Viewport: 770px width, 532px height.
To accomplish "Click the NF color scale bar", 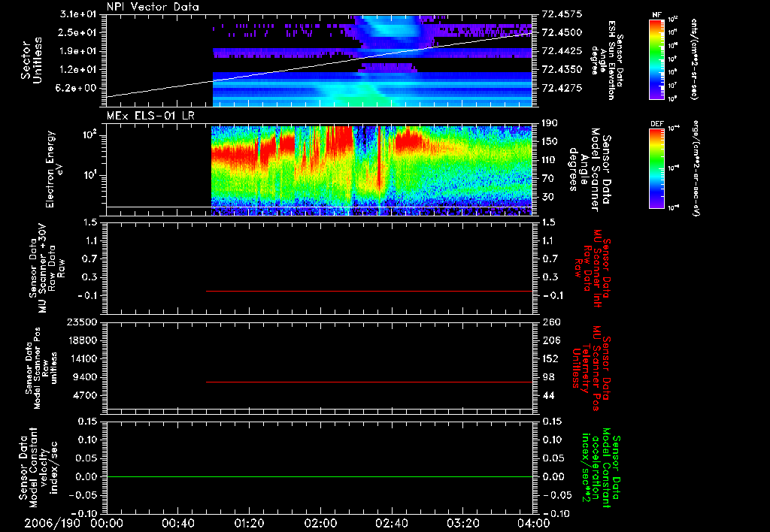I will point(657,59).
